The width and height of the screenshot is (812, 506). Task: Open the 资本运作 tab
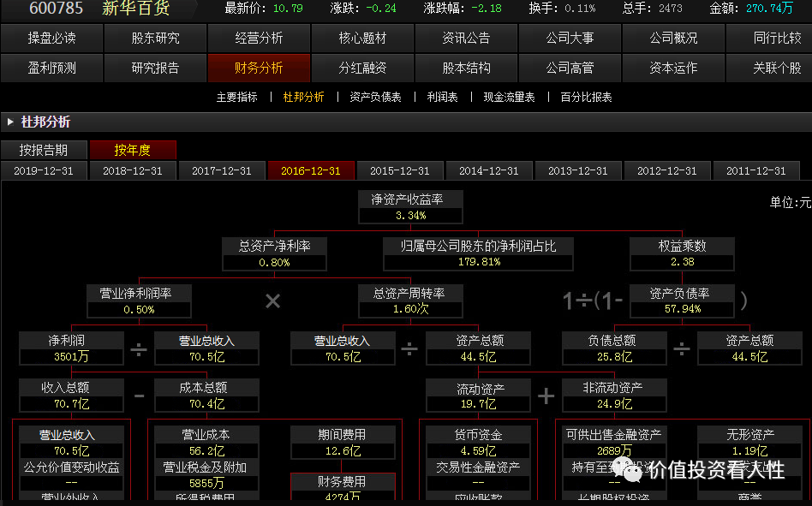click(x=673, y=68)
